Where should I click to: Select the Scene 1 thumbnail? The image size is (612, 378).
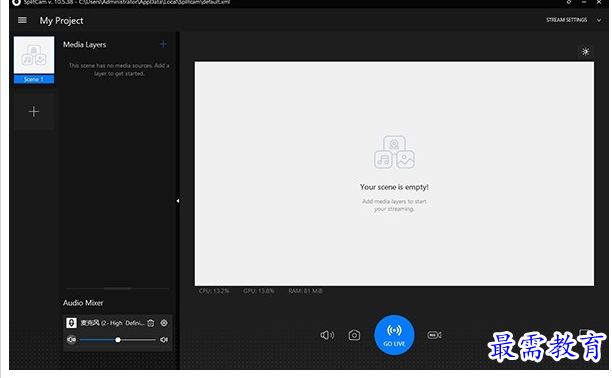[34, 59]
